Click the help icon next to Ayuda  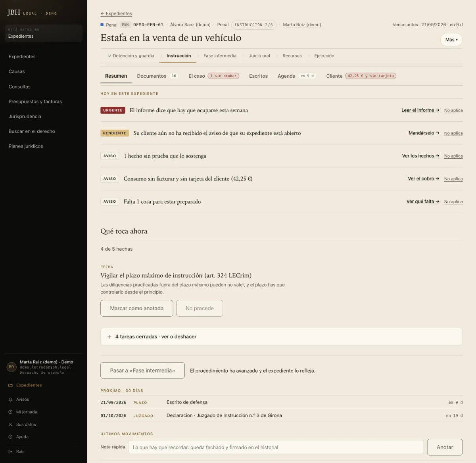tap(10, 437)
